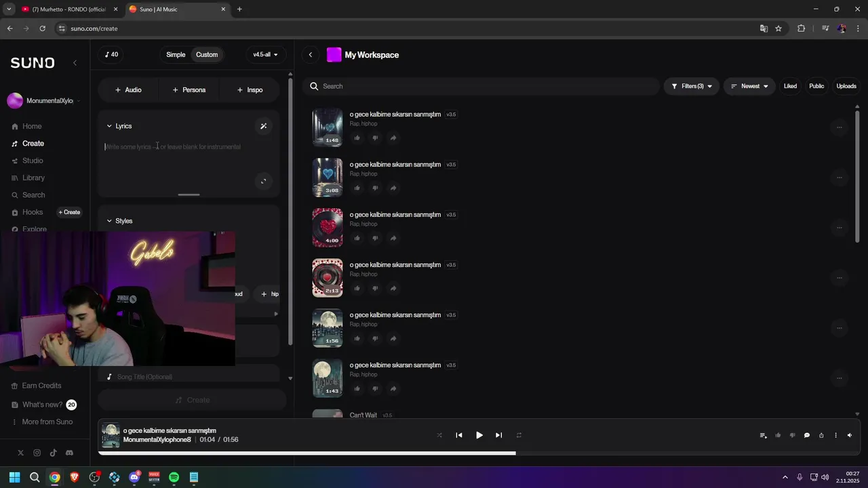Like the current track in the player bar

778,435
